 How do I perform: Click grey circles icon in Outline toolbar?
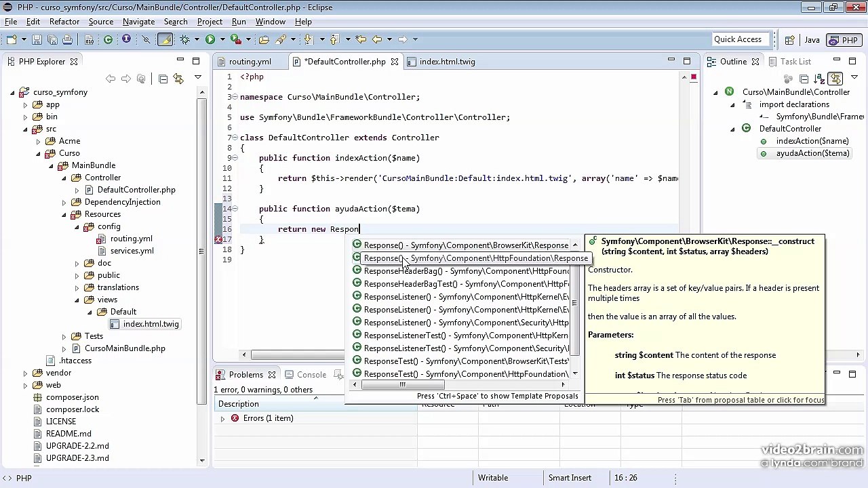(x=789, y=79)
